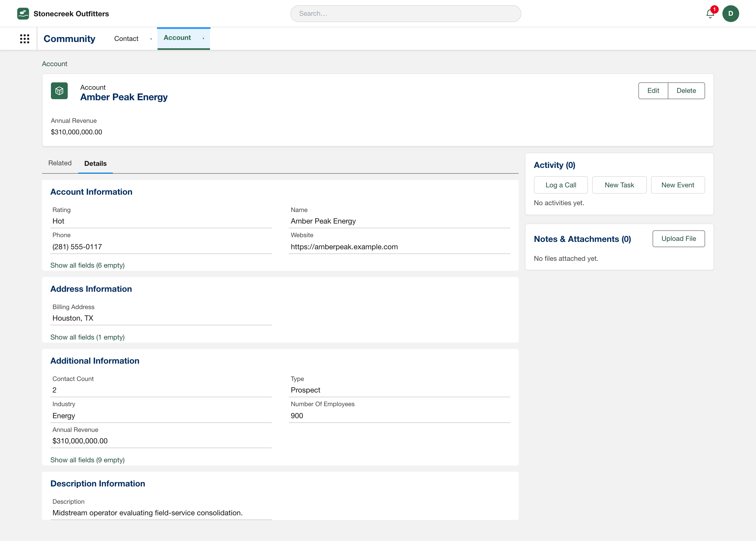The height and width of the screenshot is (541, 756).
Task: Expand Show all fields (1 empty)
Action: pos(87,337)
